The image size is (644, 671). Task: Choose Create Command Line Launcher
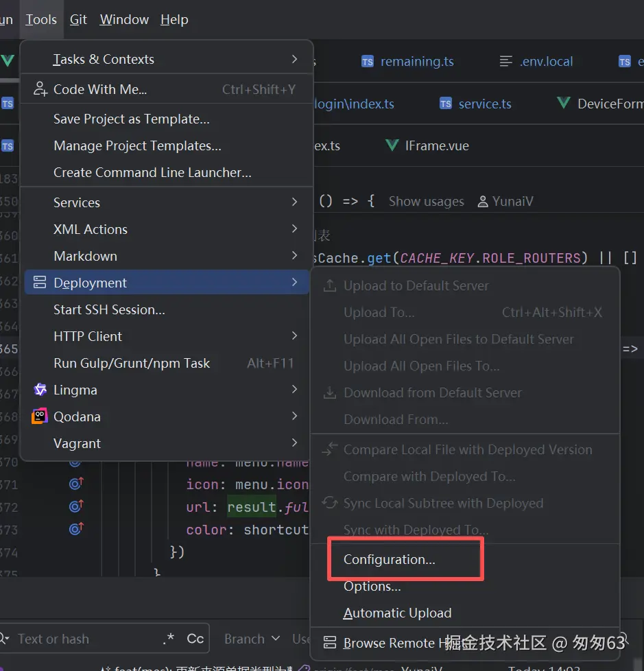click(167, 172)
